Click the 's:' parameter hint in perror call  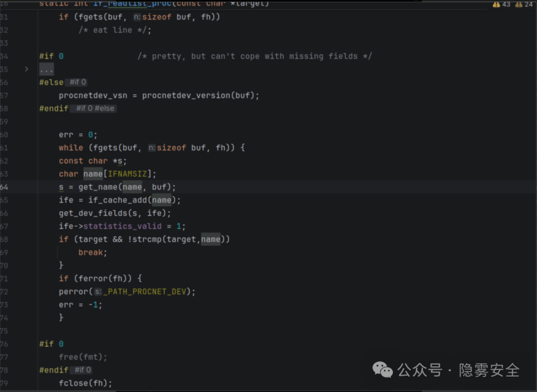click(98, 292)
